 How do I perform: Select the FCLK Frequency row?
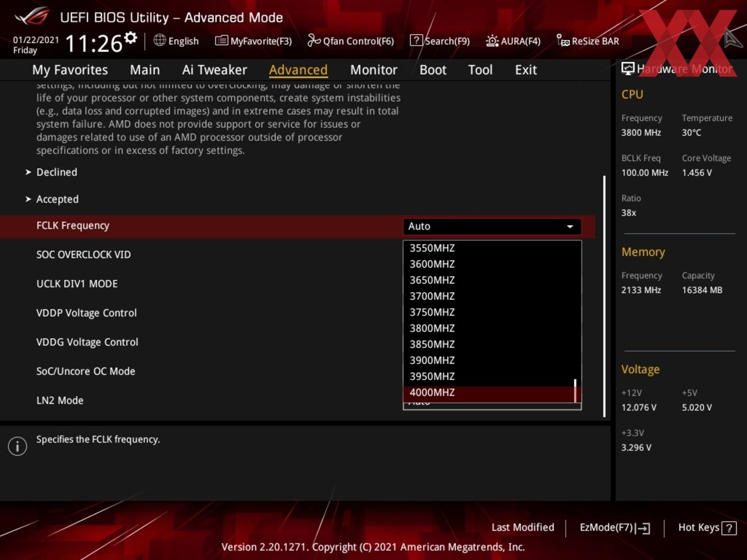click(297, 226)
